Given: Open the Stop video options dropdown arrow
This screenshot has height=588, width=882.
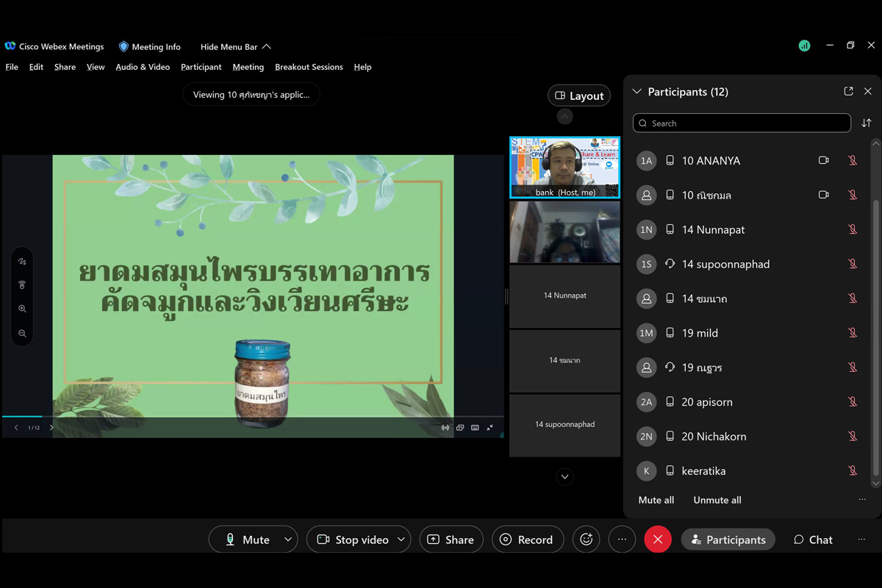Looking at the screenshot, I should click(x=401, y=539).
